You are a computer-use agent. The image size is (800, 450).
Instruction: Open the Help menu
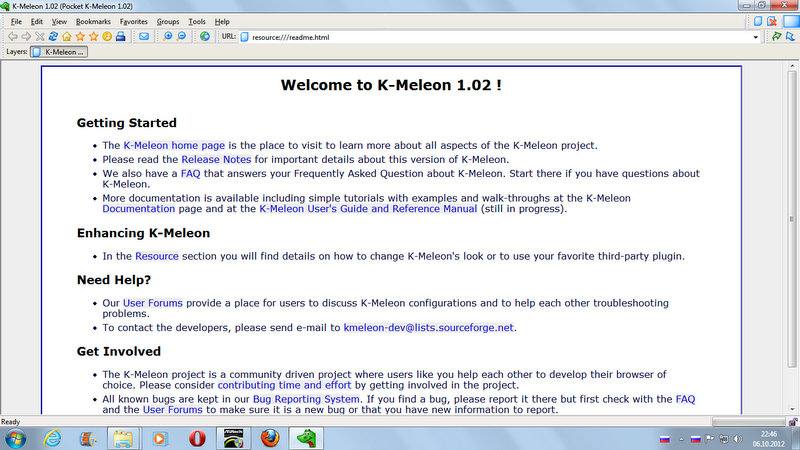click(222, 22)
